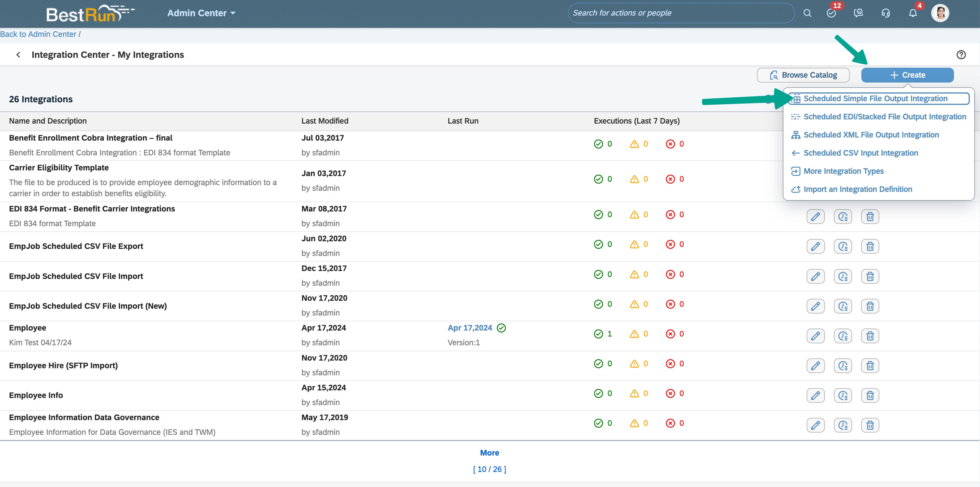Open the user profile avatar menu
This screenshot has width=980, height=487.
(x=940, y=13)
